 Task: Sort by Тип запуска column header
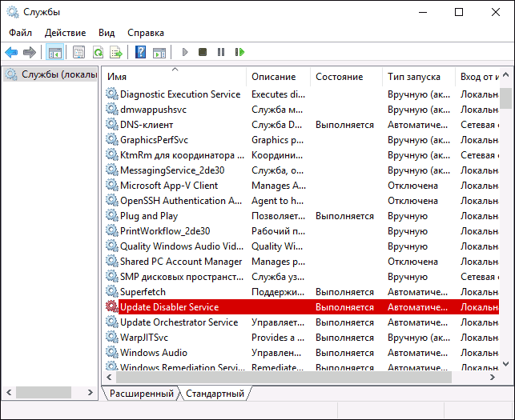pyautogui.click(x=413, y=77)
